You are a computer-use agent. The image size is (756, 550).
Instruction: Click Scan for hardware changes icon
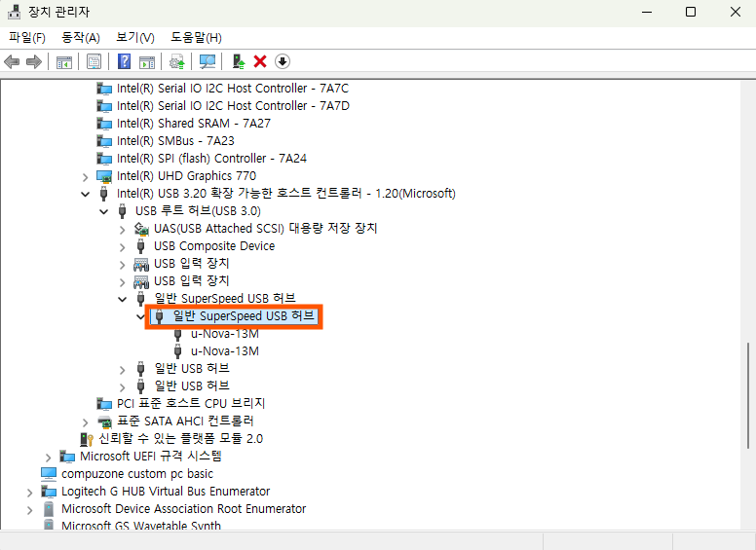(x=208, y=61)
